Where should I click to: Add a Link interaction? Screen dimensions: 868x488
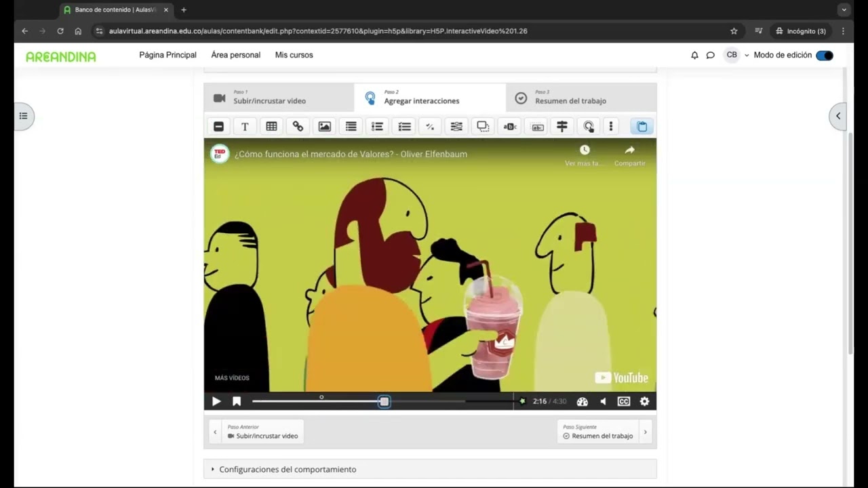tap(298, 126)
